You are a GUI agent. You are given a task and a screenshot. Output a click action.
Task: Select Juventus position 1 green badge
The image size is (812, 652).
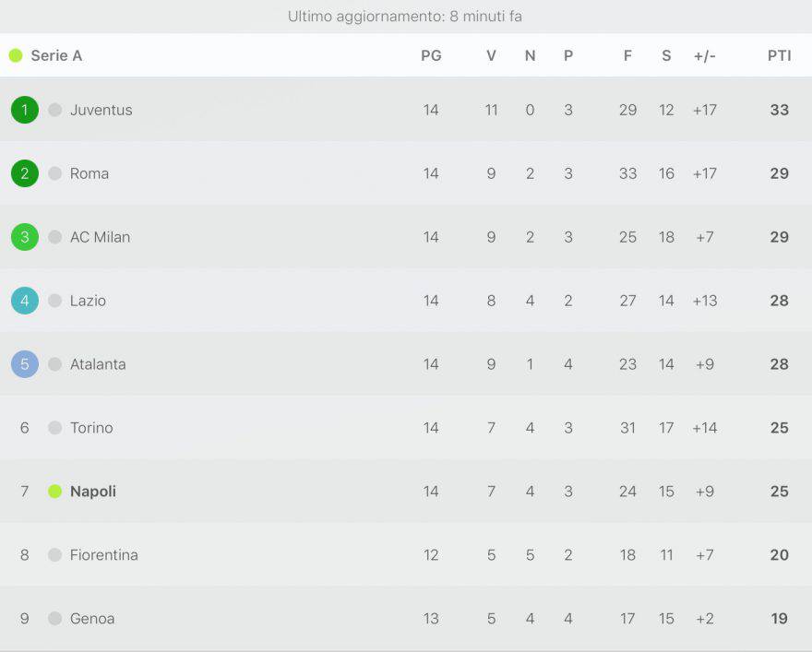click(25, 110)
